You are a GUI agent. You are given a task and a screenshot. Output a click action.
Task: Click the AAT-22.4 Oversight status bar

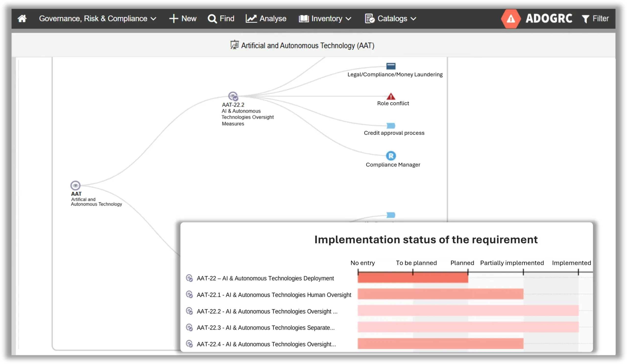click(x=440, y=344)
